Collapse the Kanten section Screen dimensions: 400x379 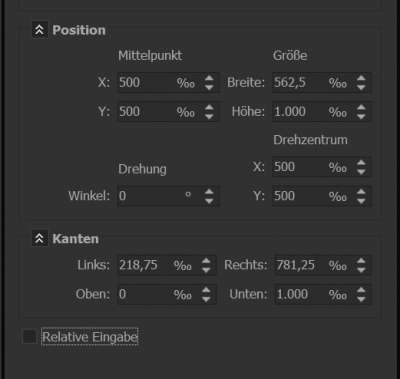(x=40, y=239)
